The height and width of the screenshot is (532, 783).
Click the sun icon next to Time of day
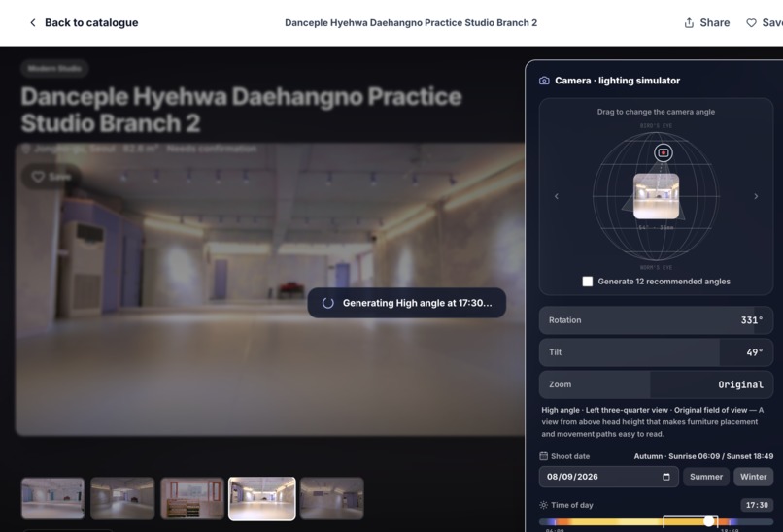point(543,505)
